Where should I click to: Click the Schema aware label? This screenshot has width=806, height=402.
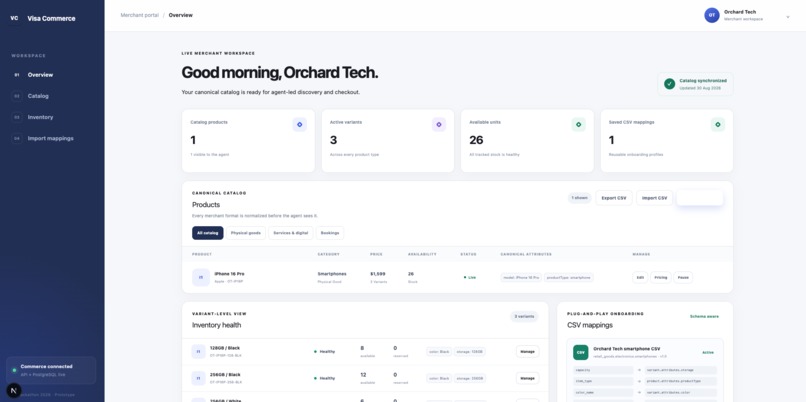tap(704, 317)
